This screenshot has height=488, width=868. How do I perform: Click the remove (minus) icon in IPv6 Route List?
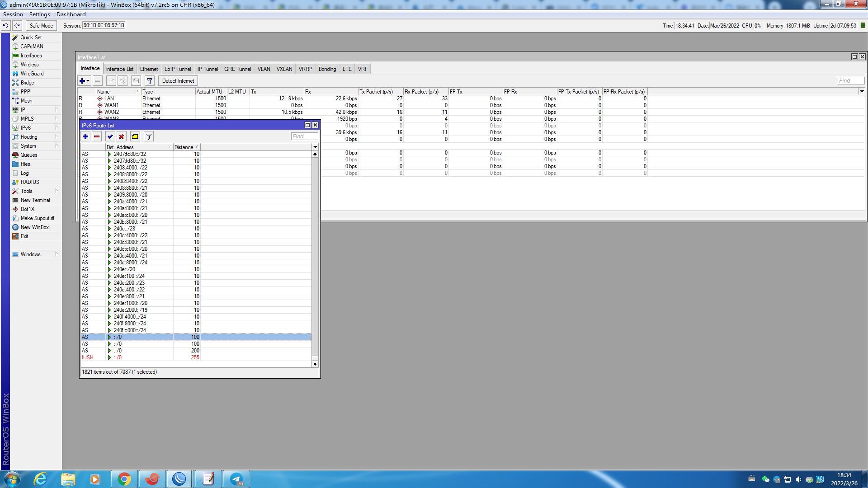[x=97, y=136]
